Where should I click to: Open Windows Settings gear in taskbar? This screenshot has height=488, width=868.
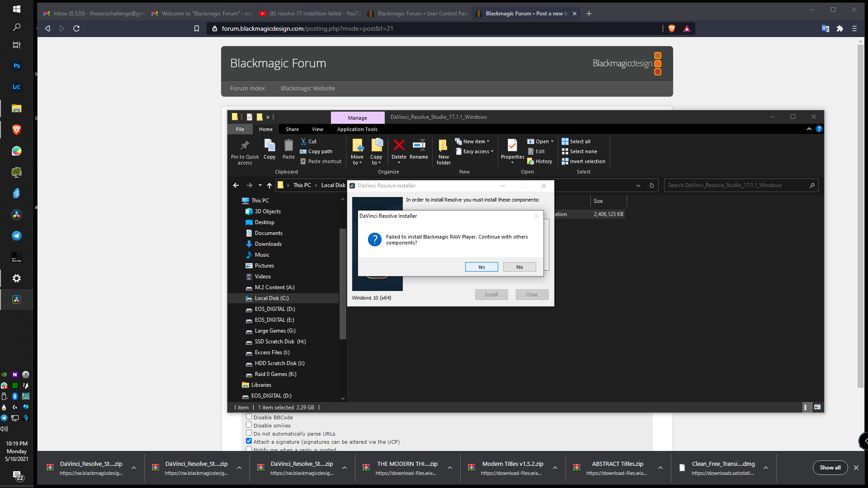[17, 278]
